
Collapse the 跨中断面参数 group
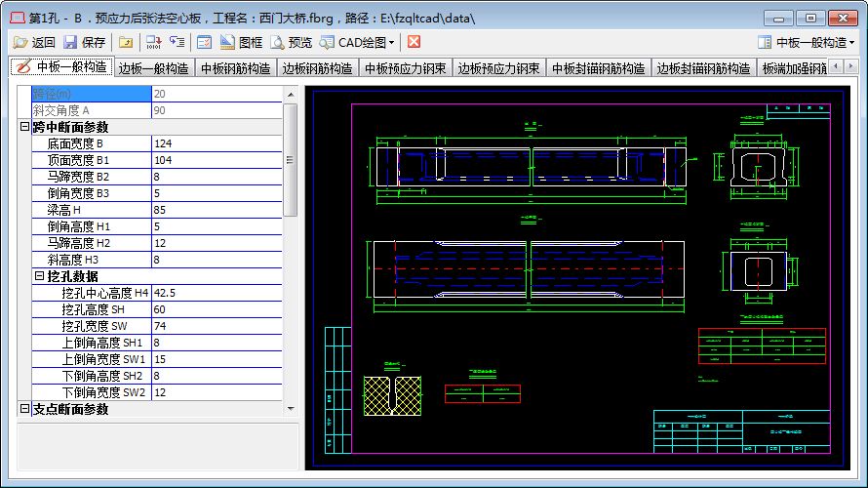(x=25, y=127)
